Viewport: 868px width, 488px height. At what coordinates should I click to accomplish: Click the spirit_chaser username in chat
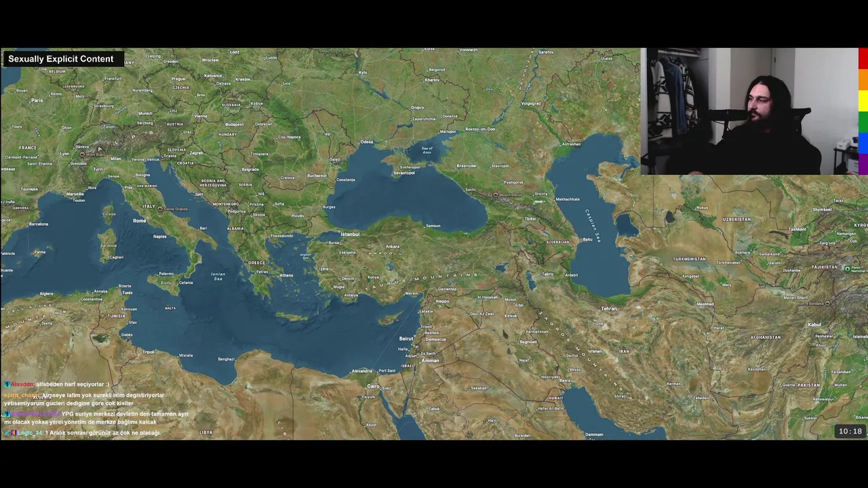pos(22,395)
